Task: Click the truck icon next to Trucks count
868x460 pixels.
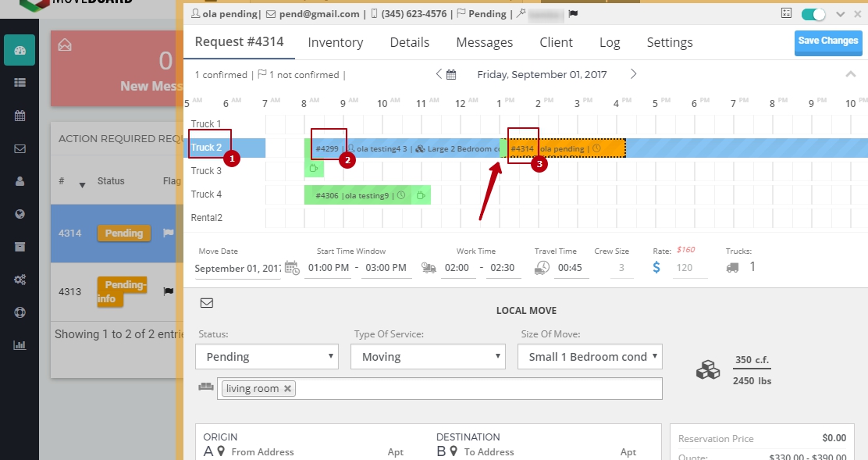Action: [732, 266]
